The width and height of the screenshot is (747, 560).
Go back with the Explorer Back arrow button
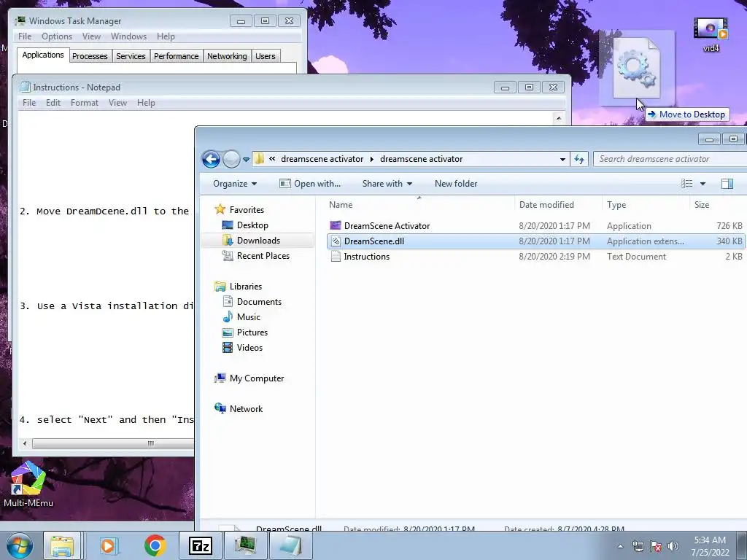click(211, 159)
